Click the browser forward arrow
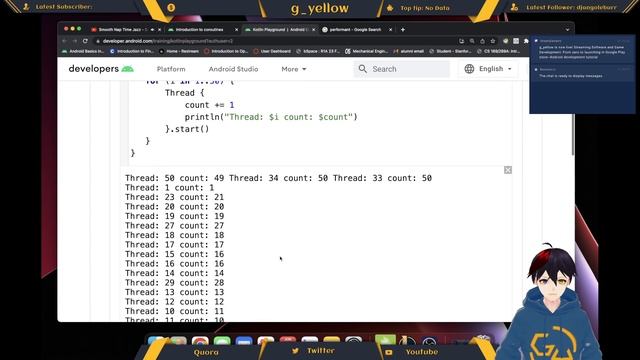Image resolution: width=640 pixels, height=360 pixels. click(75, 41)
